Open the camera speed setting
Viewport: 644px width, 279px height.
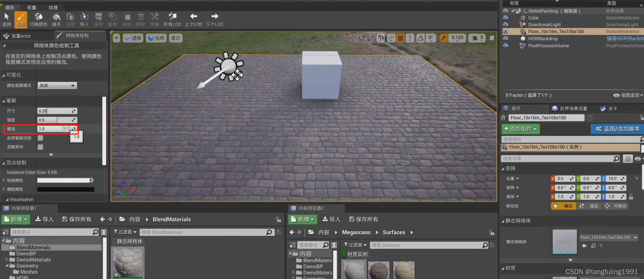(x=477, y=38)
